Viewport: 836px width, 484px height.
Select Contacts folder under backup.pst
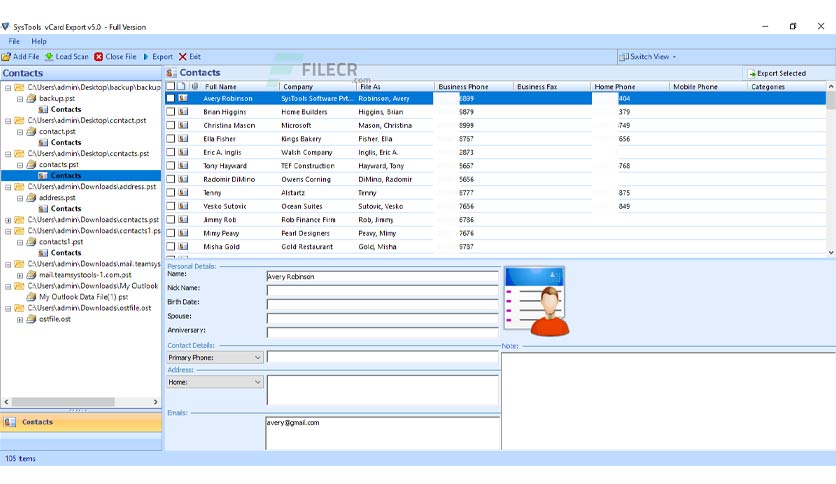coord(66,109)
